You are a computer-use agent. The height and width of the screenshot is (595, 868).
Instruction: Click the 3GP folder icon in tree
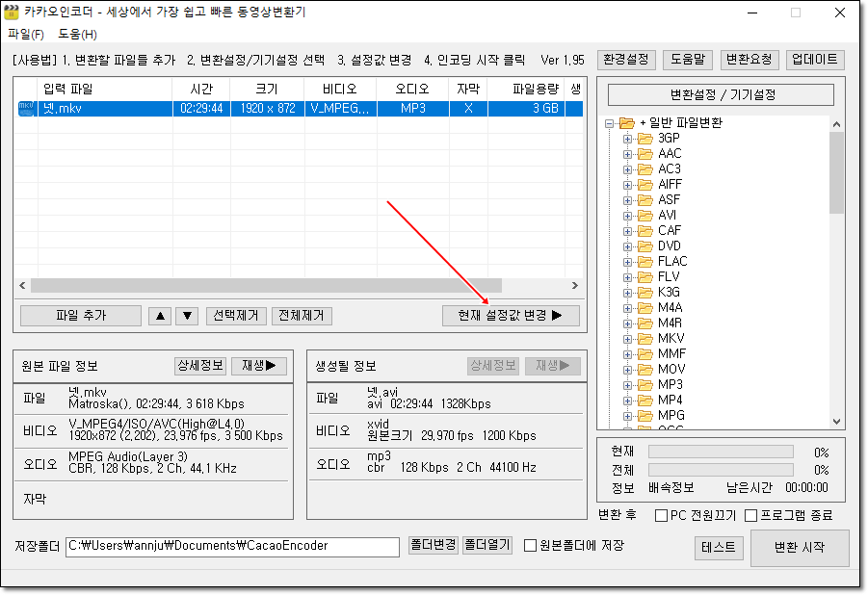pyautogui.click(x=644, y=139)
